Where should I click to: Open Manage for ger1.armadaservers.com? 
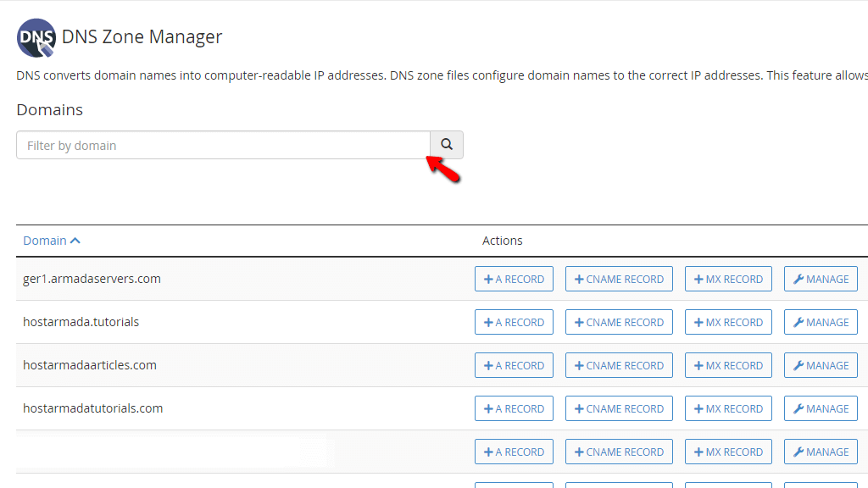coord(821,279)
